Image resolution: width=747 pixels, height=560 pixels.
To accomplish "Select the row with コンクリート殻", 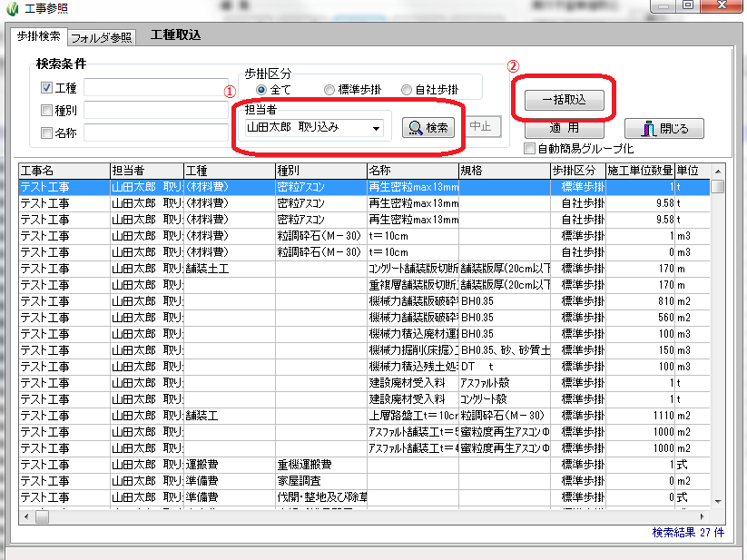I will (x=365, y=399).
